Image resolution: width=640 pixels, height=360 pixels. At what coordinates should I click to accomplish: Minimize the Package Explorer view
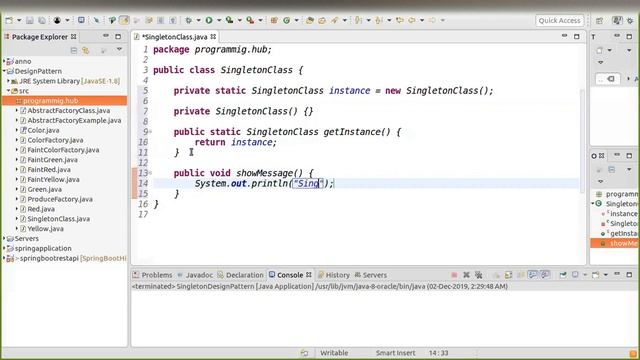(x=106, y=36)
